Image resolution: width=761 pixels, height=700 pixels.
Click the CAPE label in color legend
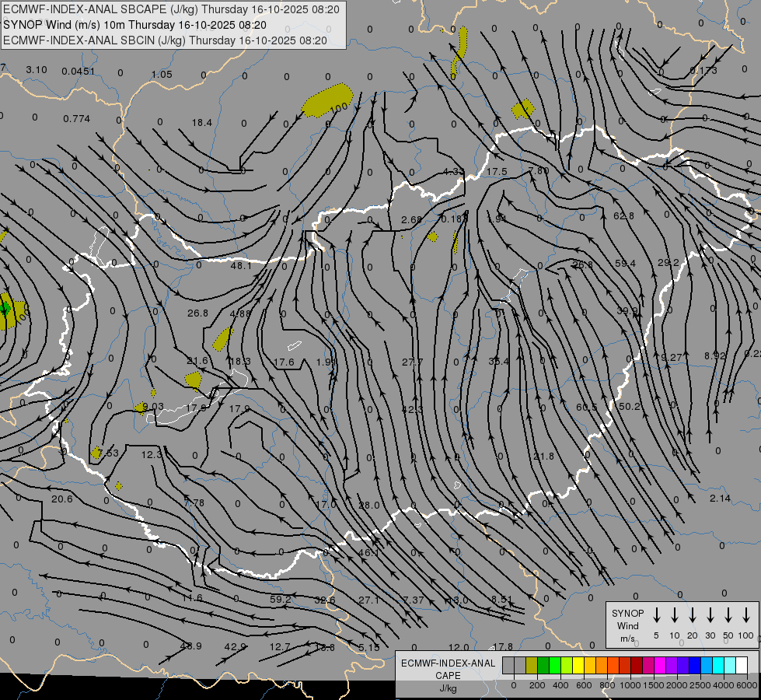448,676
